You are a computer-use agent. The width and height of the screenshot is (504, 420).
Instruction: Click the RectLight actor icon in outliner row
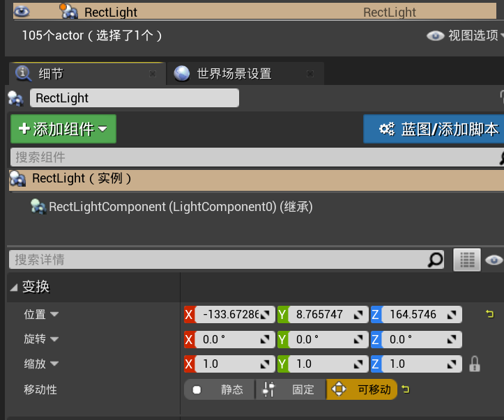pos(69,11)
